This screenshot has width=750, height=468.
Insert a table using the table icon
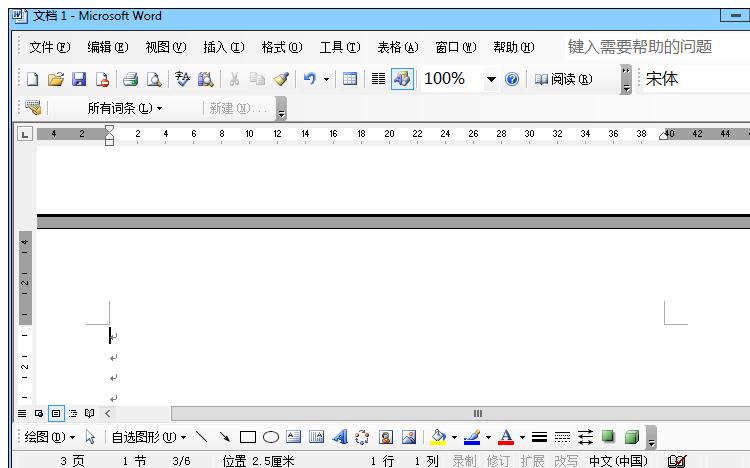pyautogui.click(x=350, y=79)
